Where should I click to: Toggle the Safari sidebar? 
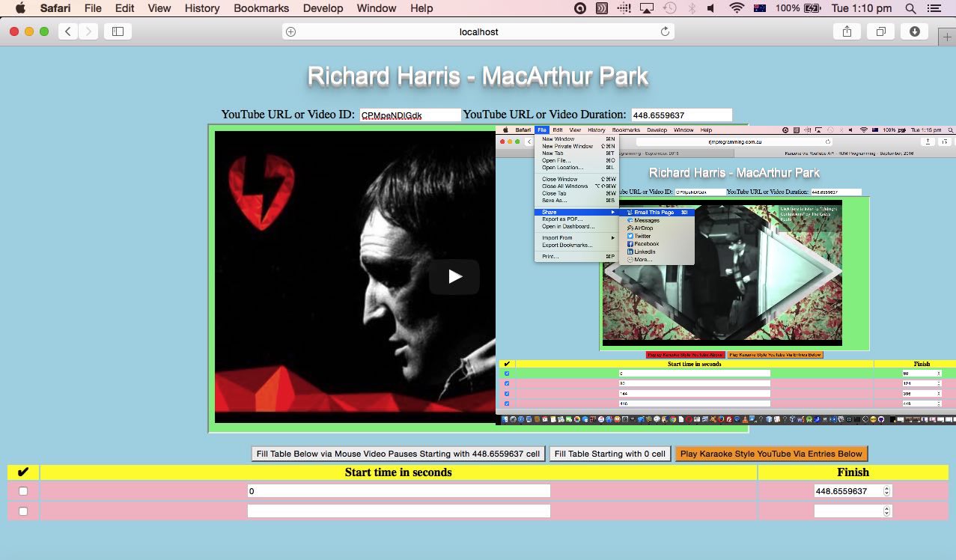click(118, 31)
